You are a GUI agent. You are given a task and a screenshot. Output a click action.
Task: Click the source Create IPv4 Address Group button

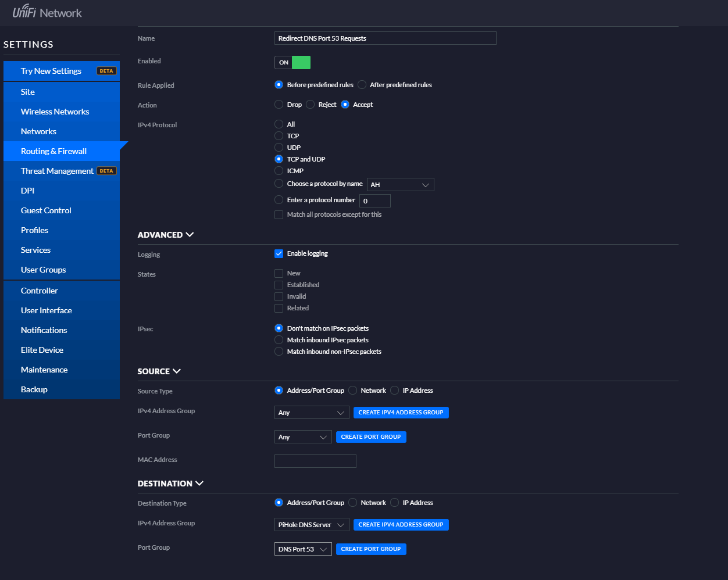click(401, 413)
